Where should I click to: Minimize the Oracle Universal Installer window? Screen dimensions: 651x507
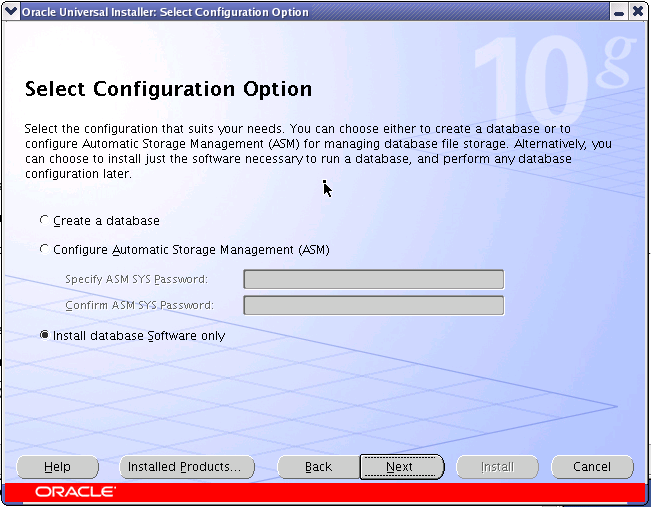[619, 12]
